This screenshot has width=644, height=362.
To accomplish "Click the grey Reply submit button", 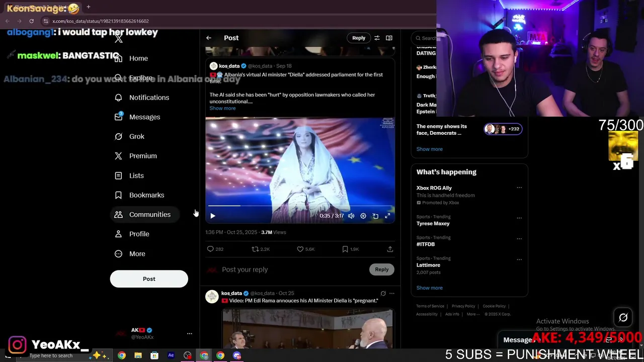I will click(382, 269).
